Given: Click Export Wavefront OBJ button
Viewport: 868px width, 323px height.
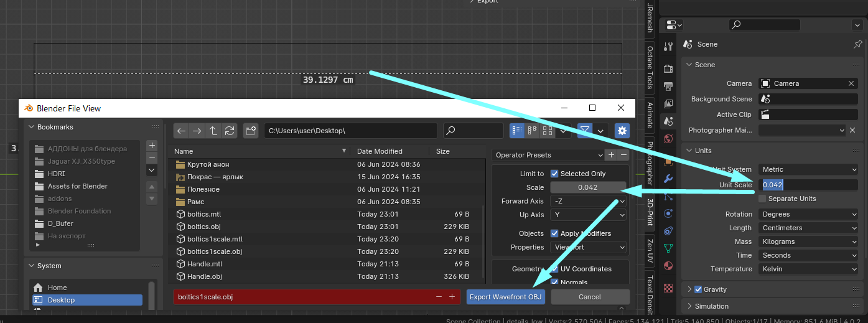Looking at the screenshot, I should (506, 297).
